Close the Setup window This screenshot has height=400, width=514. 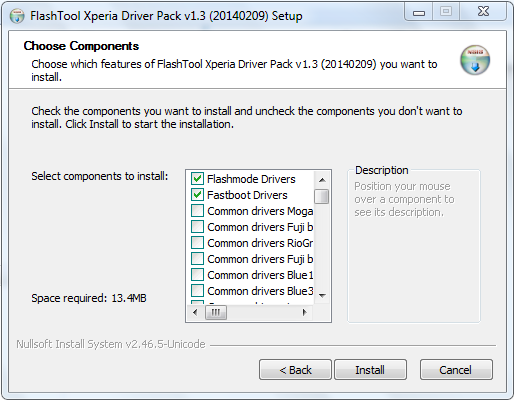pos(483,12)
